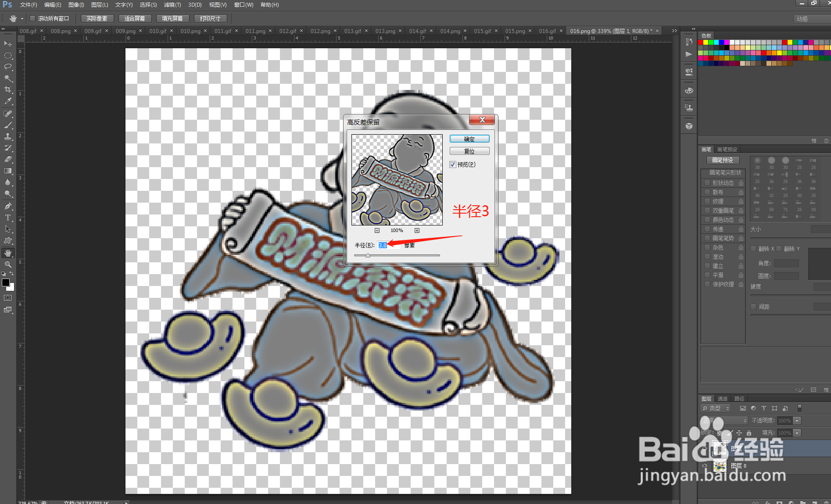Select the Magic Wand tool
Image resolution: width=831 pixels, height=504 pixels.
pos(8,78)
